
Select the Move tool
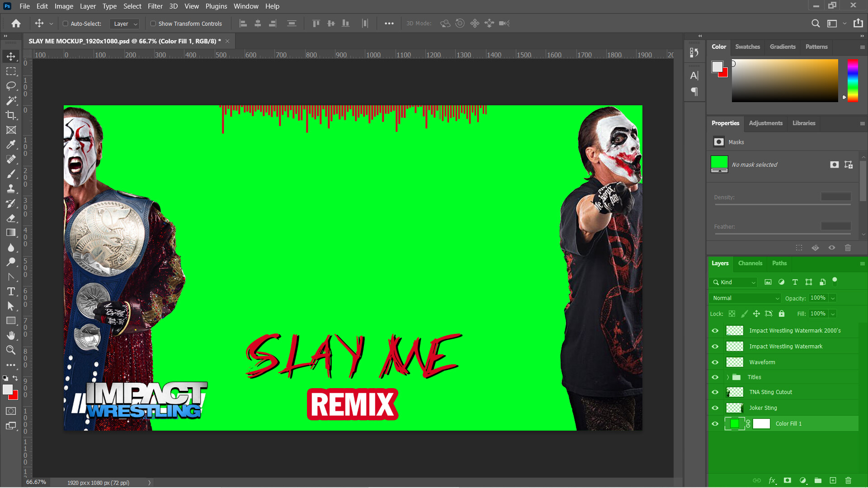point(11,56)
